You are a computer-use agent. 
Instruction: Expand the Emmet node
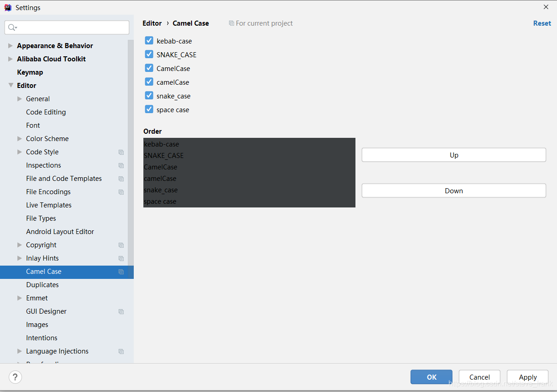(x=20, y=298)
